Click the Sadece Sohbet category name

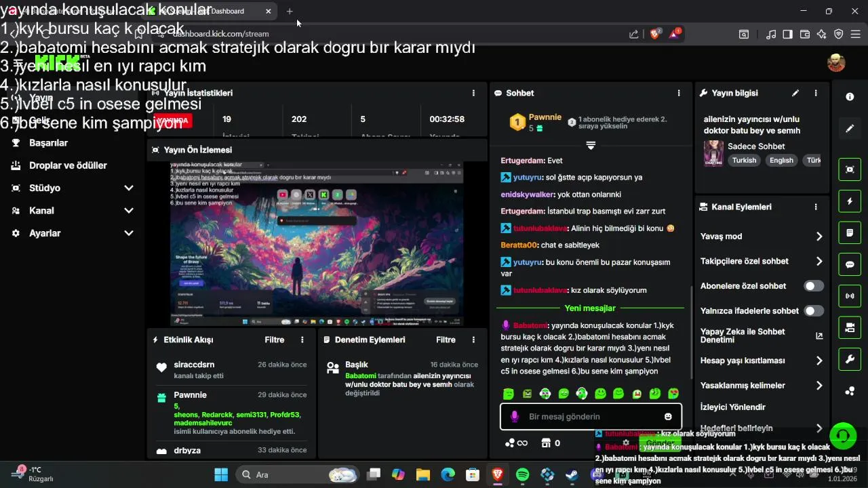tap(756, 146)
